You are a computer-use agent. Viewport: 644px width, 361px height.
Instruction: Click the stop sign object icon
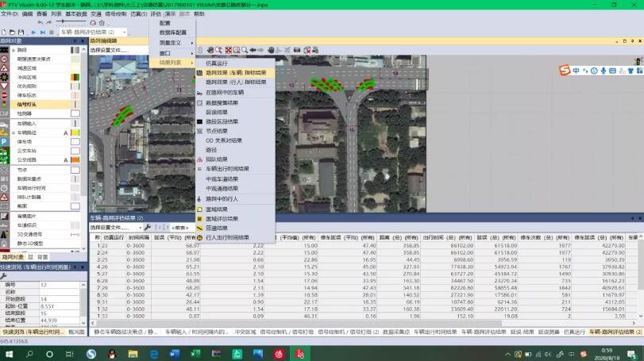click(x=4, y=94)
